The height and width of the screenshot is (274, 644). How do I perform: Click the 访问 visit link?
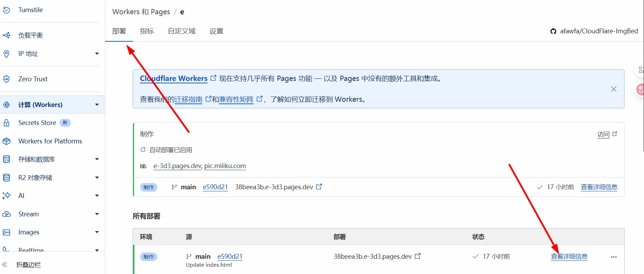pyautogui.click(x=603, y=134)
